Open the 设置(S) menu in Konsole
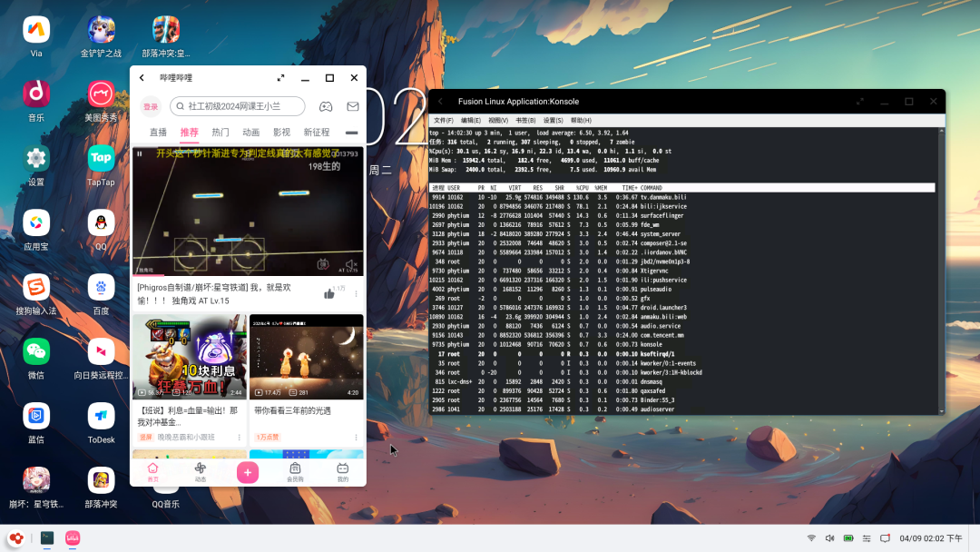Viewport: 980px width, 552px height. [553, 120]
